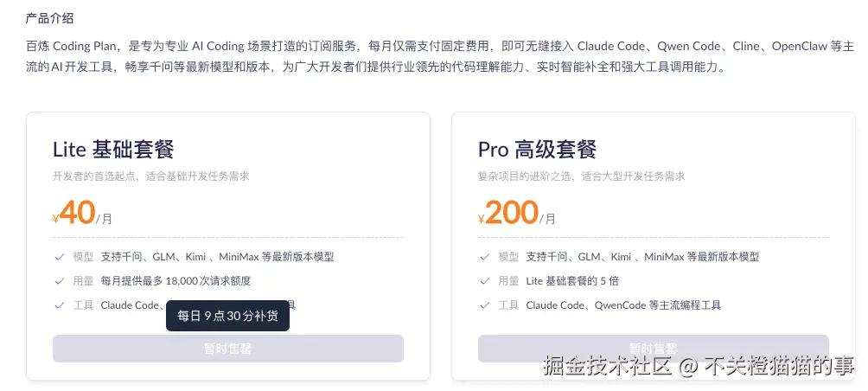Click the 每日9点30分补货 tooltip

[x=227, y=316]
